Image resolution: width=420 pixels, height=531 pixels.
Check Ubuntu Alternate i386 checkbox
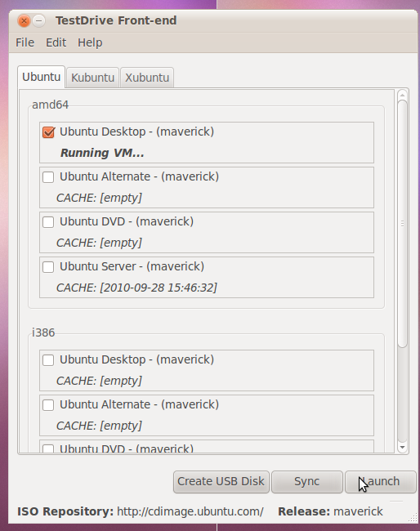tap(48, 405)
